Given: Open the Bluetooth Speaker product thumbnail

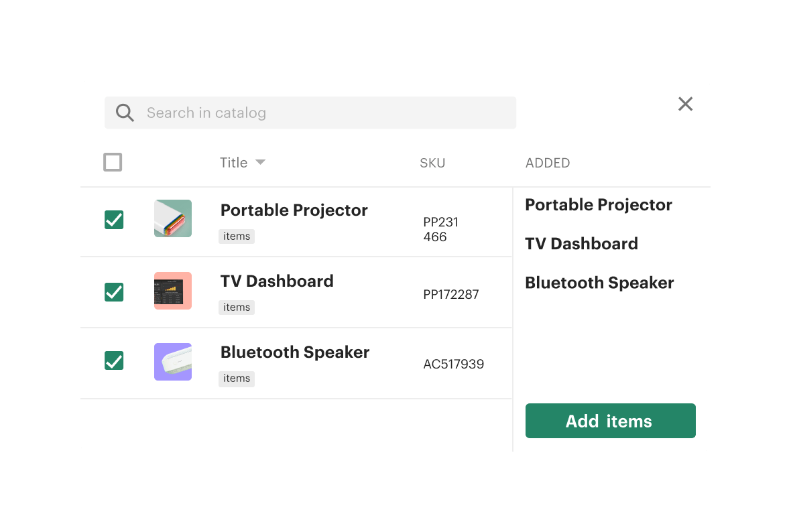Looking at the screenshot, I should point(172,362).
